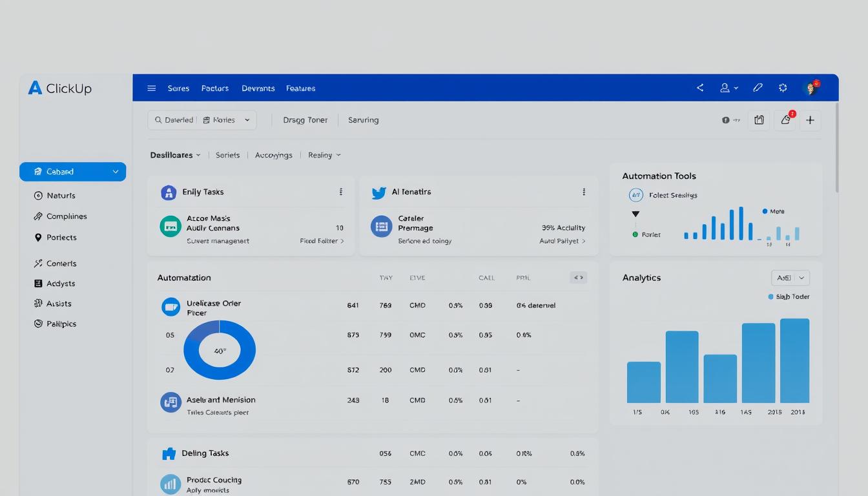The image size is (868, 496).
Task: Click the search input field
Action: 174,120
